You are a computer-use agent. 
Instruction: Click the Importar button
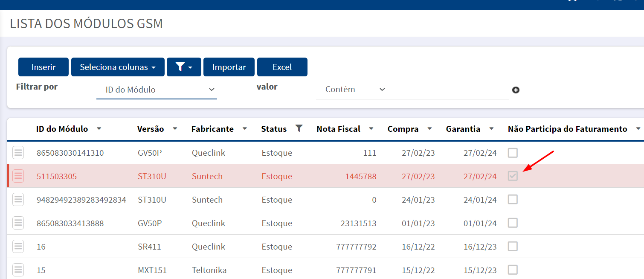click(229, 67)
